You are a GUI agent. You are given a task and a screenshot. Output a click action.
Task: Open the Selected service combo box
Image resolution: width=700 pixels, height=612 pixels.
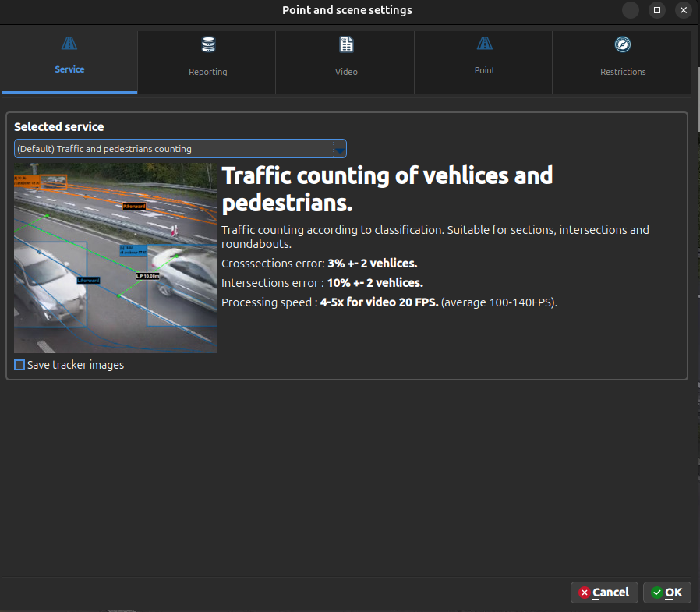pyautogui.click(x=180, y=149)
